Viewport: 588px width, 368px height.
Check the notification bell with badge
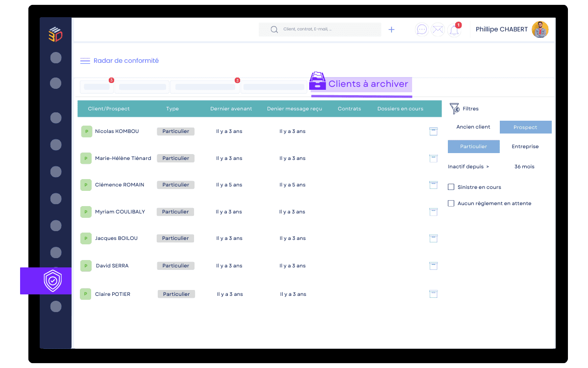pos(453,30)
